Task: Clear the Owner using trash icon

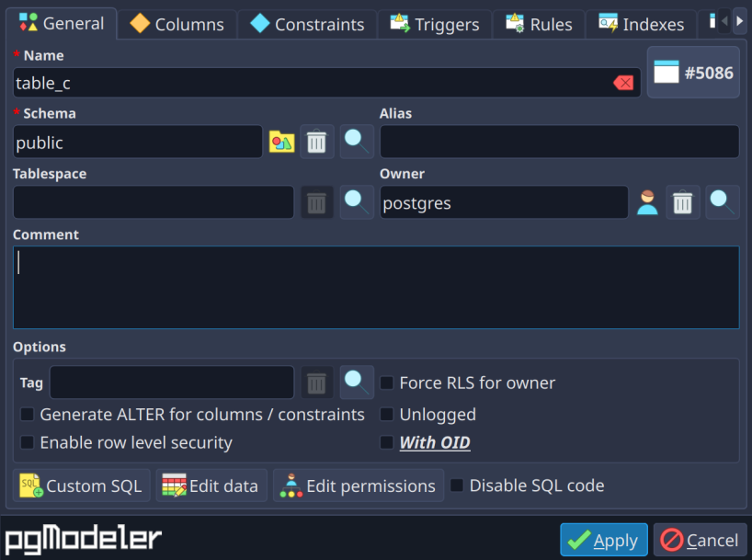Action: point(682,202)
